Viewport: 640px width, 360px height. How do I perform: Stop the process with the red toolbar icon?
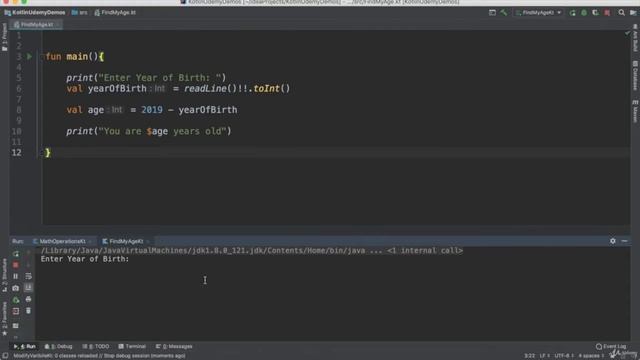click(607, 13)
